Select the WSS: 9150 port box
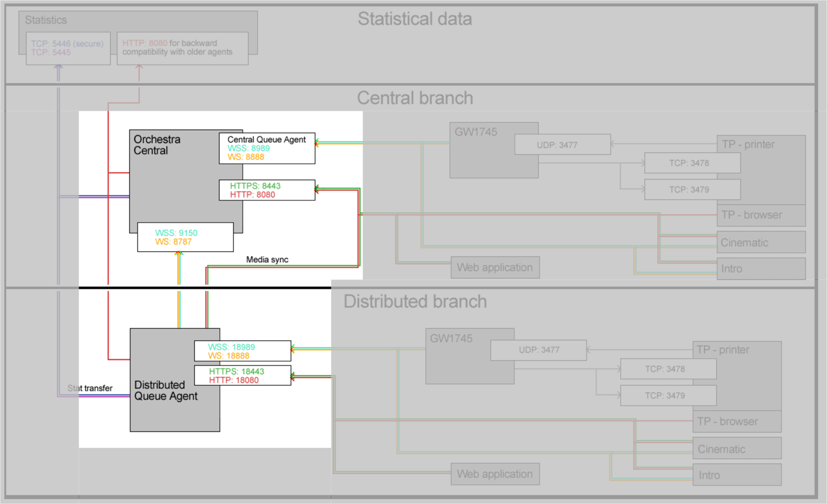Viewport: 827px width, 504px height. (185, 237)
